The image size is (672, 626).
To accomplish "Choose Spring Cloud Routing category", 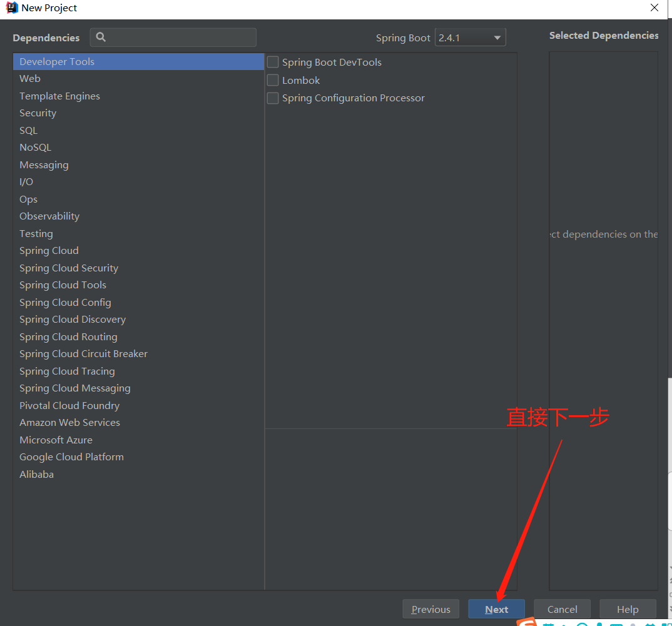I will [138, 337].
